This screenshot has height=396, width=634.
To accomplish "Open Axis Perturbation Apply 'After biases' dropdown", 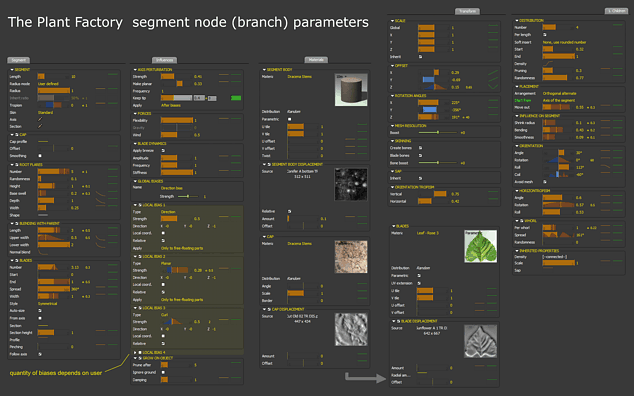I will click(171, 105).
